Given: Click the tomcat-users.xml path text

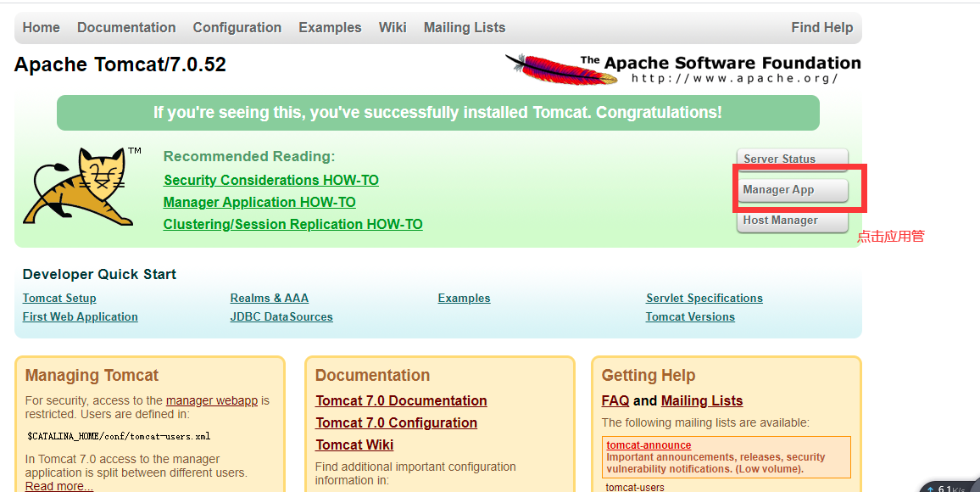Looking at the screenshot, I should (119, 436).
